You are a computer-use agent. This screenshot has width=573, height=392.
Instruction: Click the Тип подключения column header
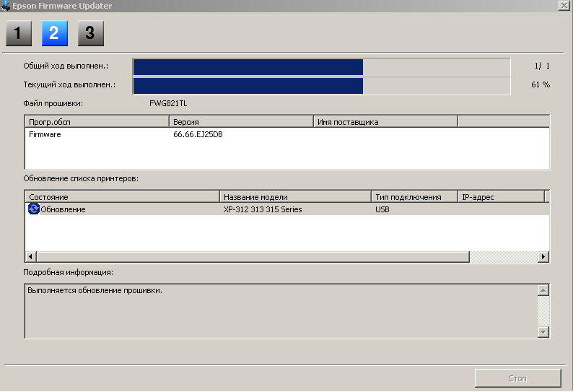(414, 197)
